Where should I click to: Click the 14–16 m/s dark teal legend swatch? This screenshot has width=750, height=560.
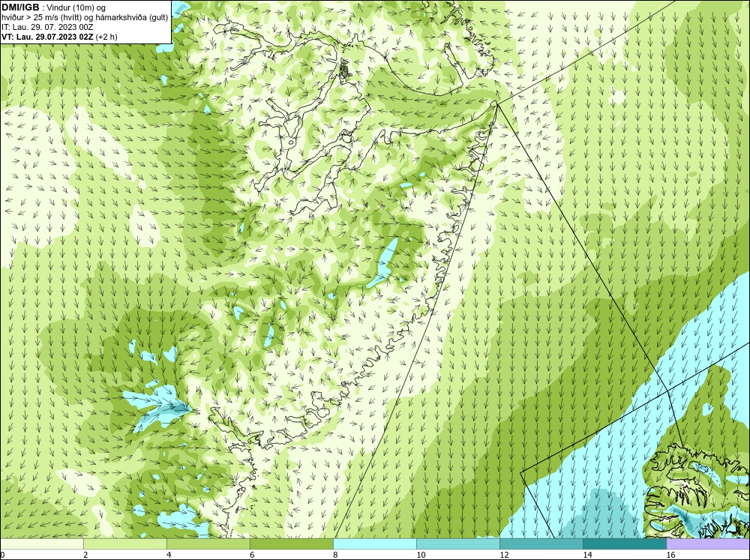point(625,544)
